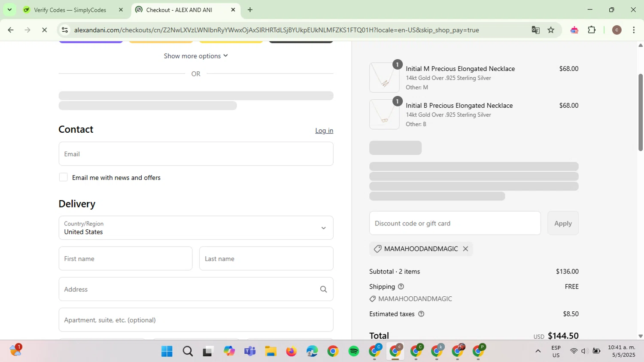Open File Explorer from taskbar

pyautogui.click(x=270, y=351)
